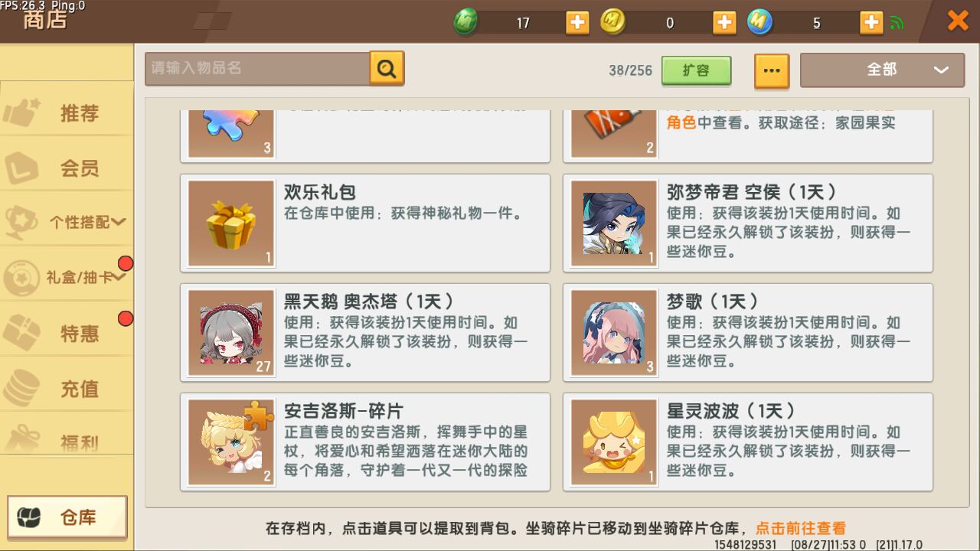Viewport: 980px width, 551px height.
Task: Click the 扩容 expand capacity button
Action: (x=696, y=70)
